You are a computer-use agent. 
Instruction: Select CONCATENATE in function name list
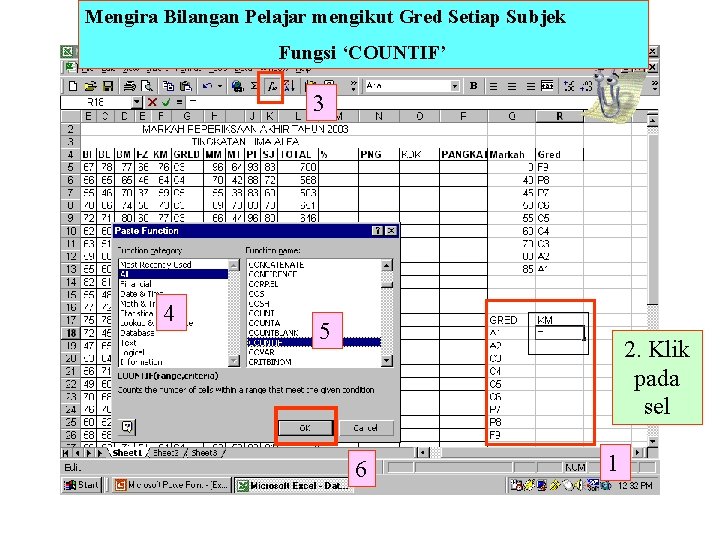(314, 264)
